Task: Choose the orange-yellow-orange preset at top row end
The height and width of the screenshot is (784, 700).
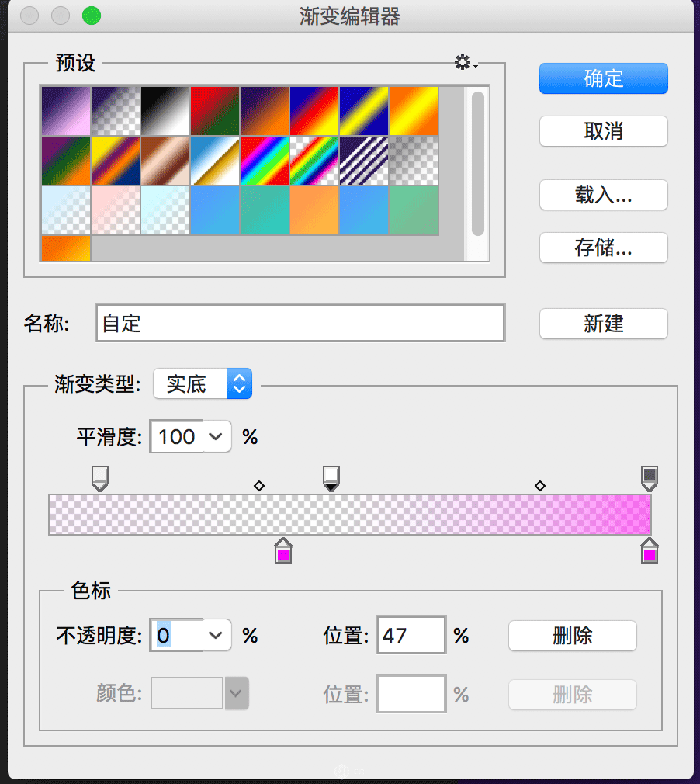Action: (414, 111)
